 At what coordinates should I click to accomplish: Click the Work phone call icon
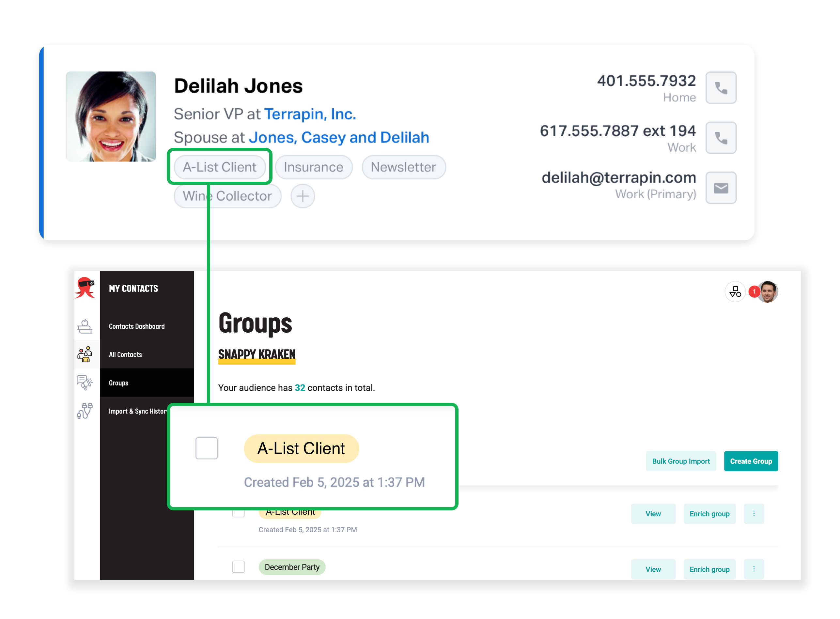coord(721,138)
